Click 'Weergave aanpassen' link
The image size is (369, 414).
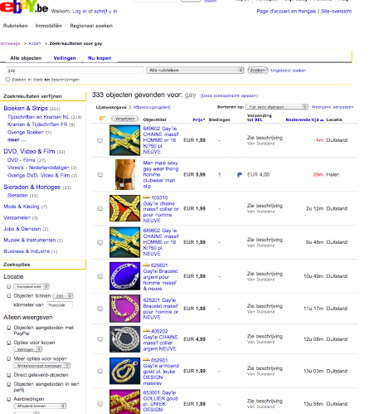pos(332,107)
